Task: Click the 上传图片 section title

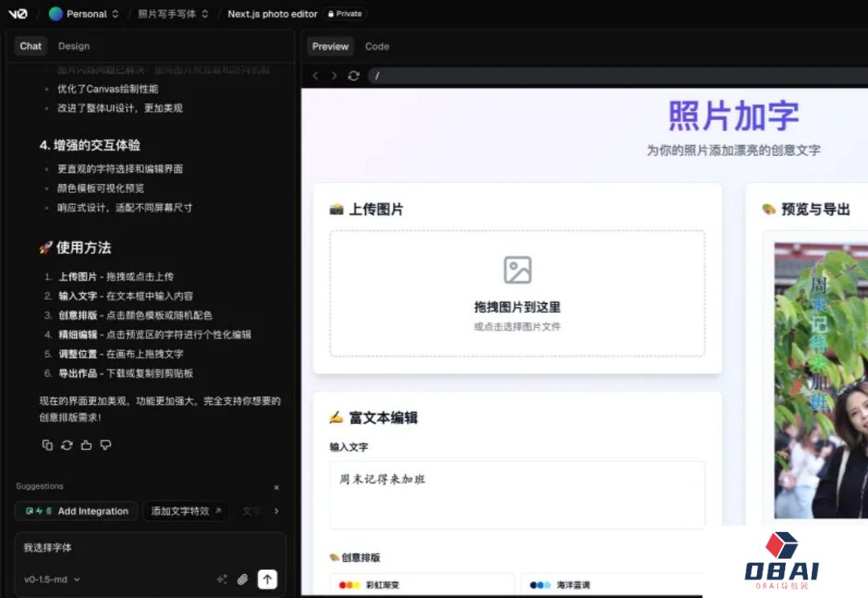Action: pos(366,209)
